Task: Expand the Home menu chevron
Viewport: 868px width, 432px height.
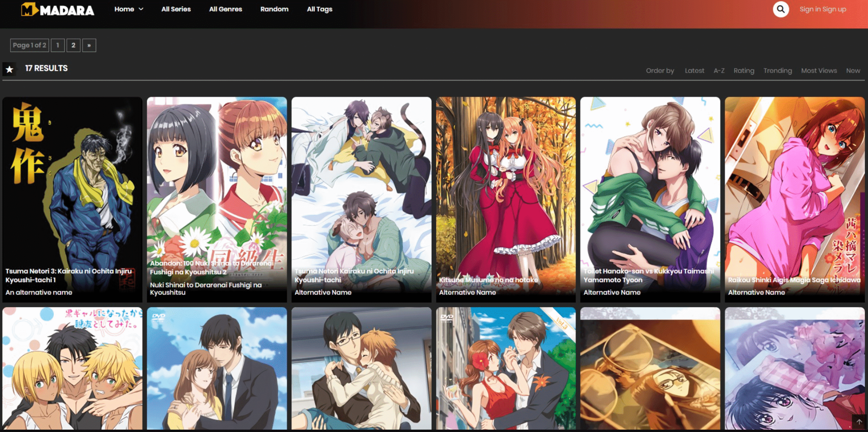Action: 141,9
